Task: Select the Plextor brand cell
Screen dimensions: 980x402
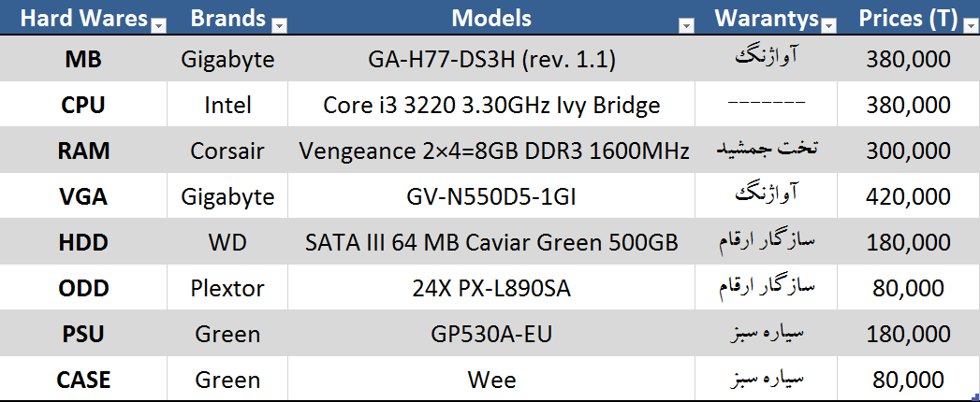Action: (x=227, y=289)
